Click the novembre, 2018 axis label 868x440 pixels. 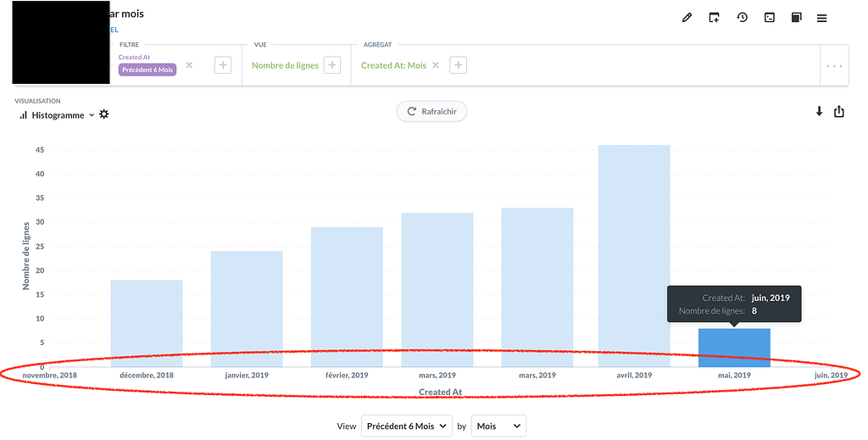(50, 376)
